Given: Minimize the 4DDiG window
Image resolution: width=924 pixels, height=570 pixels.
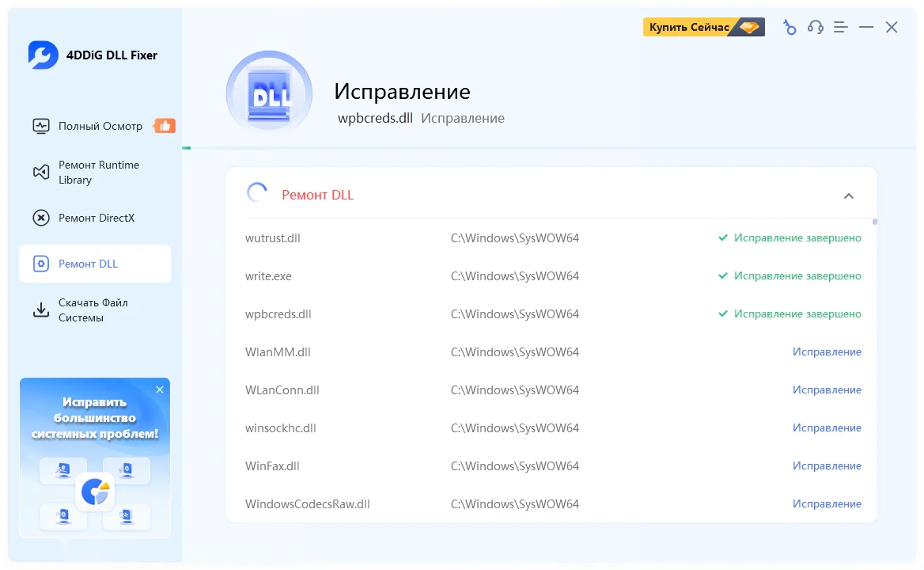Looking at the screenshot, I should click(866, 27).
